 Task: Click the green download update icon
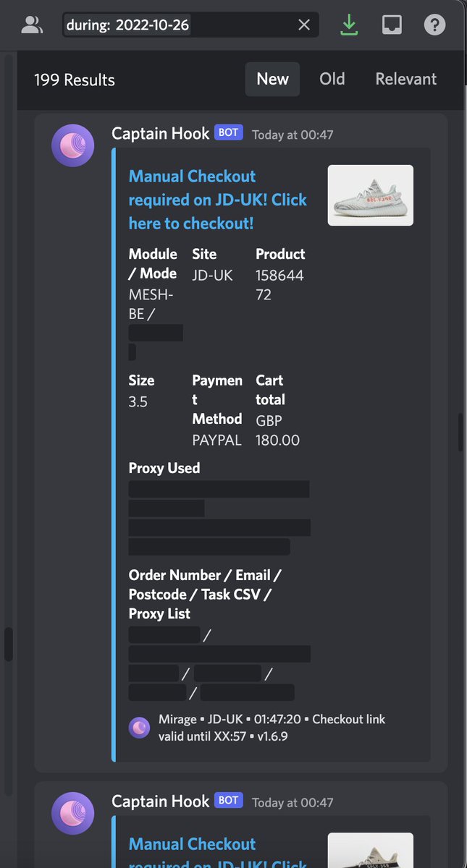pyautogui.click(x=350, y=25)
